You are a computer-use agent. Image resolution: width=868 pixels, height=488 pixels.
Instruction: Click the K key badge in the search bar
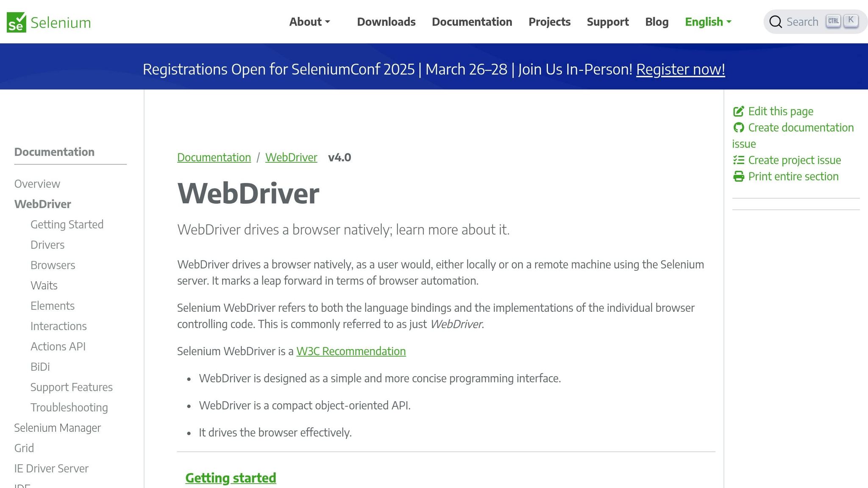click(851, 20)
